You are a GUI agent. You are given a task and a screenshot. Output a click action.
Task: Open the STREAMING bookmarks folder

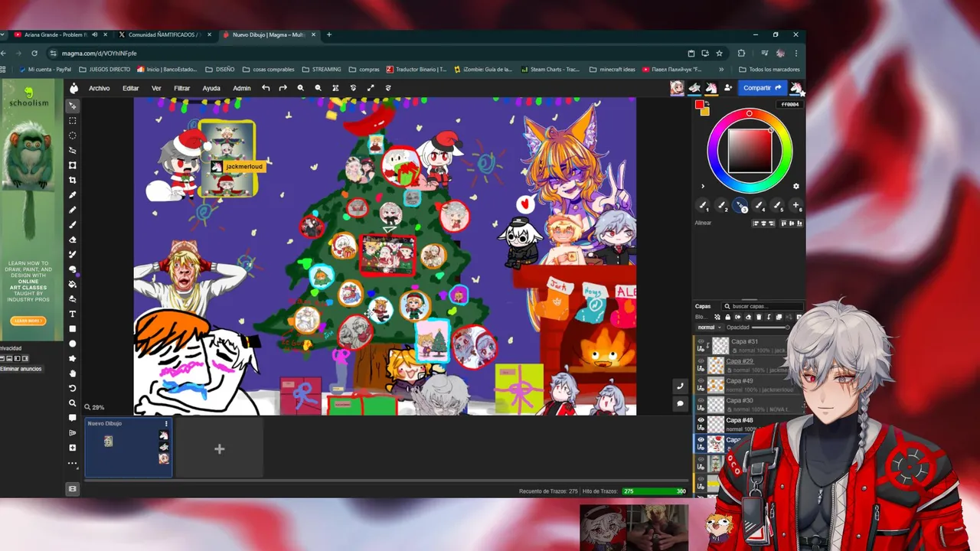(322, 70)
